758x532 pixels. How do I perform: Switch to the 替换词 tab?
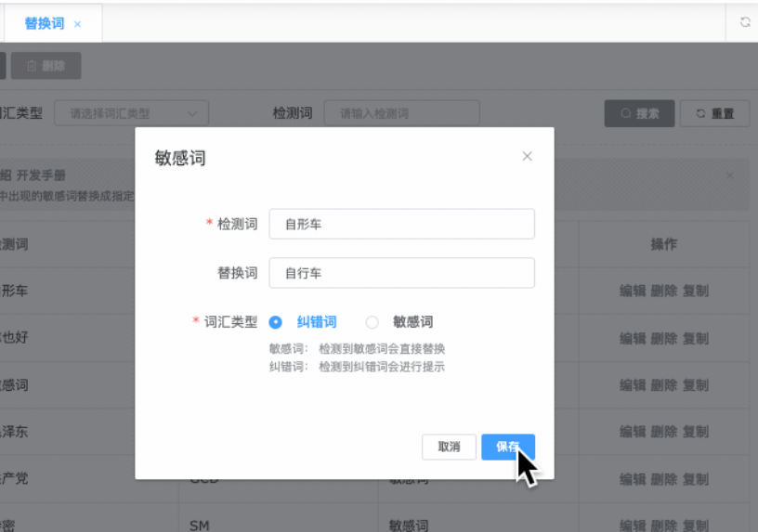pyautogui.click(x=44, y=23)
